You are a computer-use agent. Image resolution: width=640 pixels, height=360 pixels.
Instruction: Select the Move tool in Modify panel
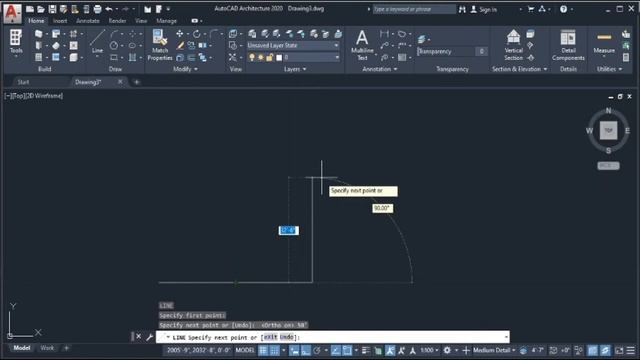180,34
